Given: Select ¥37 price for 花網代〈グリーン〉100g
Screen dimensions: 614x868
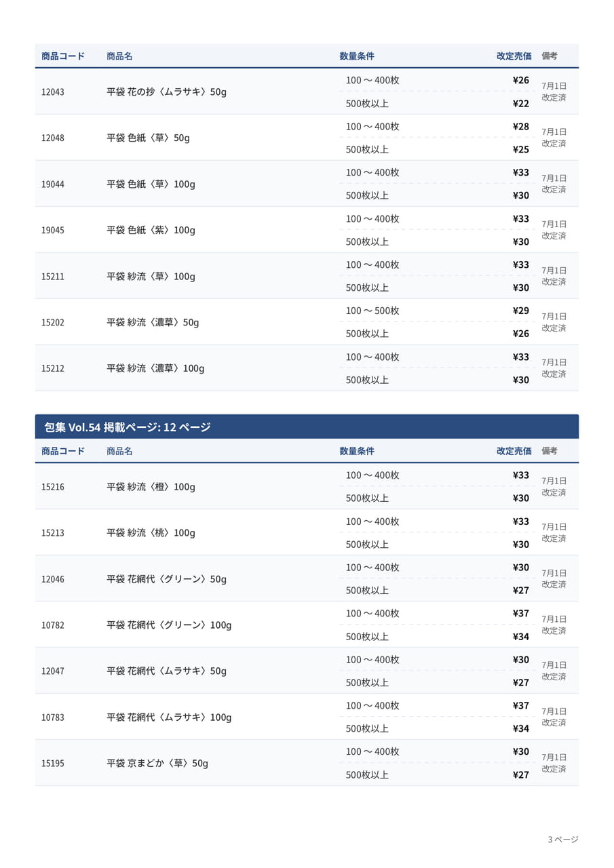Looking at the screenshot, I should [521, 613].
